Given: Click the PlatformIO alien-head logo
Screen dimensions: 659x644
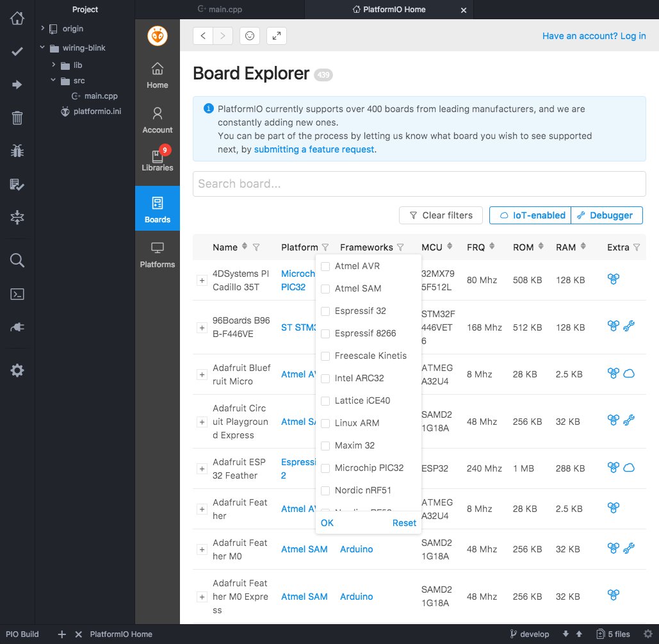Looking at the screenshot, I should [x=158, y=36].
